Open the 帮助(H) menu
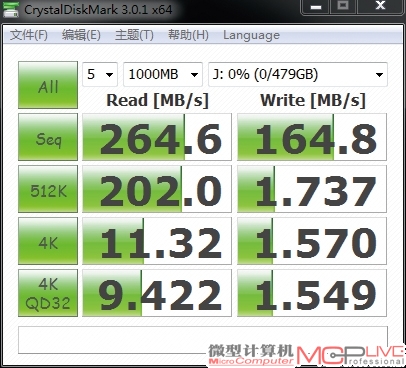Screen dimensions: 406x368 tap(188, 35)
